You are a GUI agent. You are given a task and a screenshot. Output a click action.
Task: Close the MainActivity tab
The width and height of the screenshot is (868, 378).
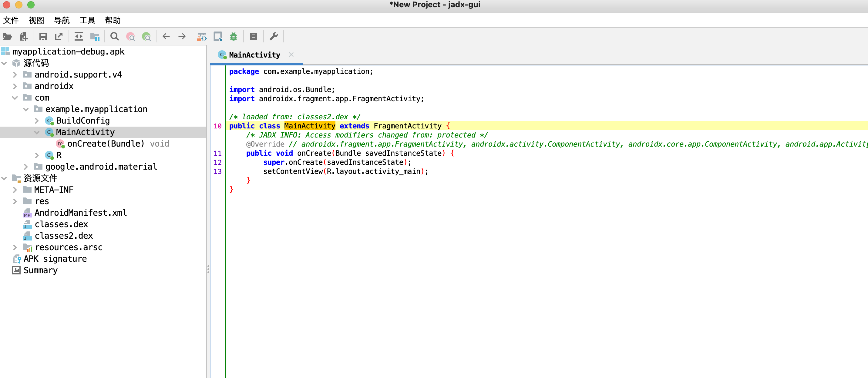(291, 55)
